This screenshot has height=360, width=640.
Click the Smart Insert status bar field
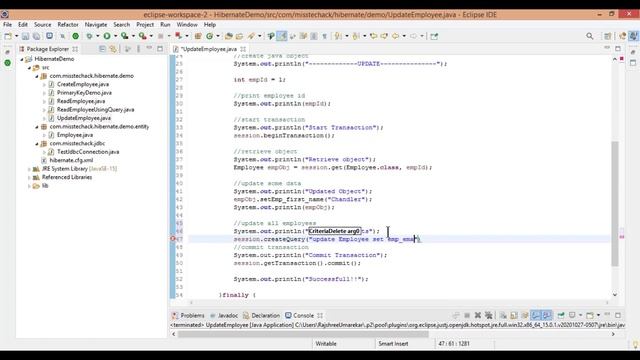[x=393, y=344]
